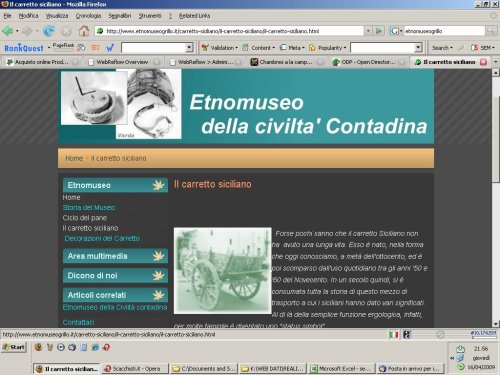Open the tab list dropdown arrow
Viewport: 500px width, 375px height.
point(495,62)
